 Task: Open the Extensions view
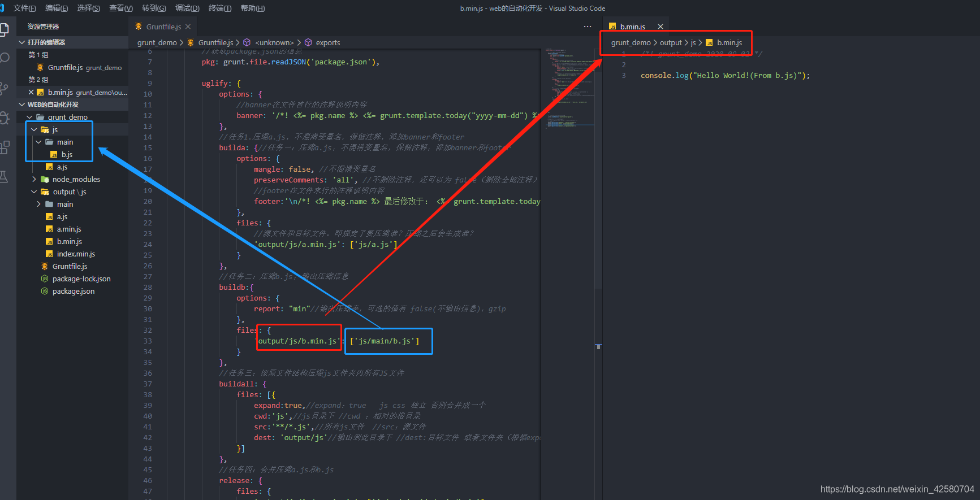tap(5, 147)
